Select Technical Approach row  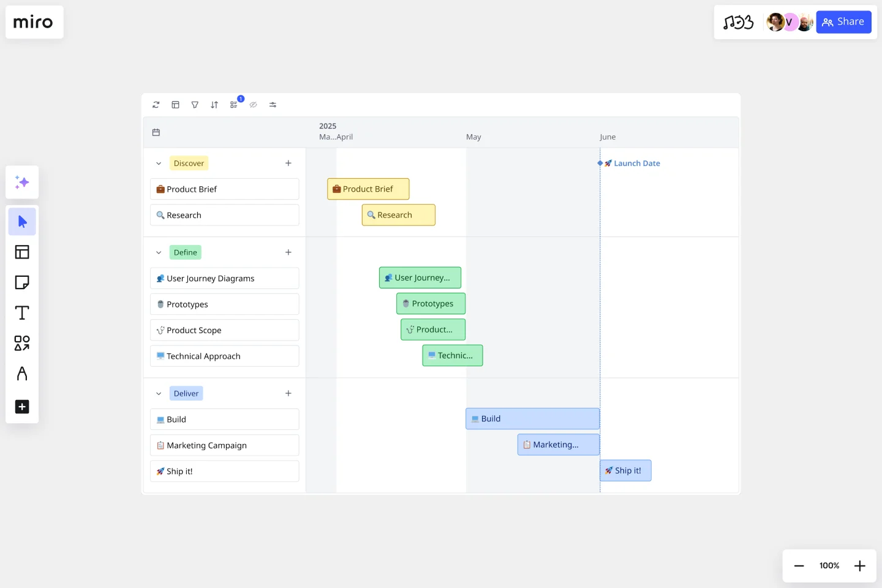click(225, 356)
